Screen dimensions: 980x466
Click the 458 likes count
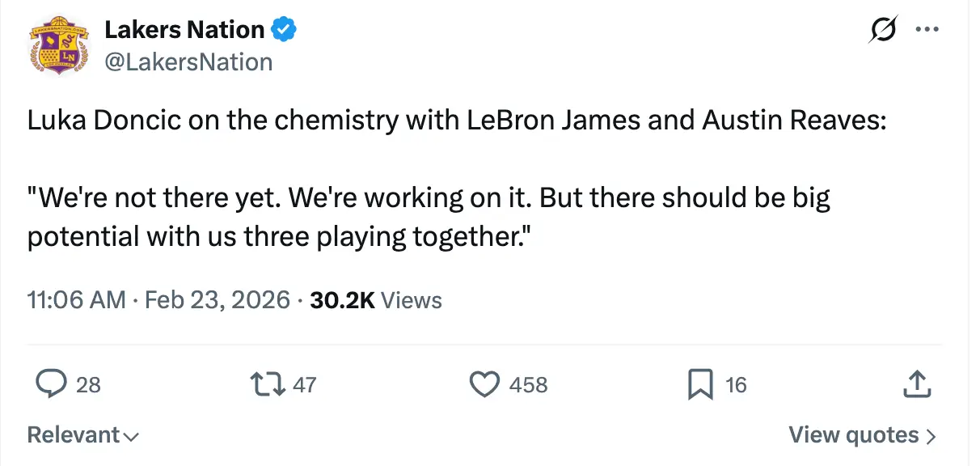(x=529, y=384)
